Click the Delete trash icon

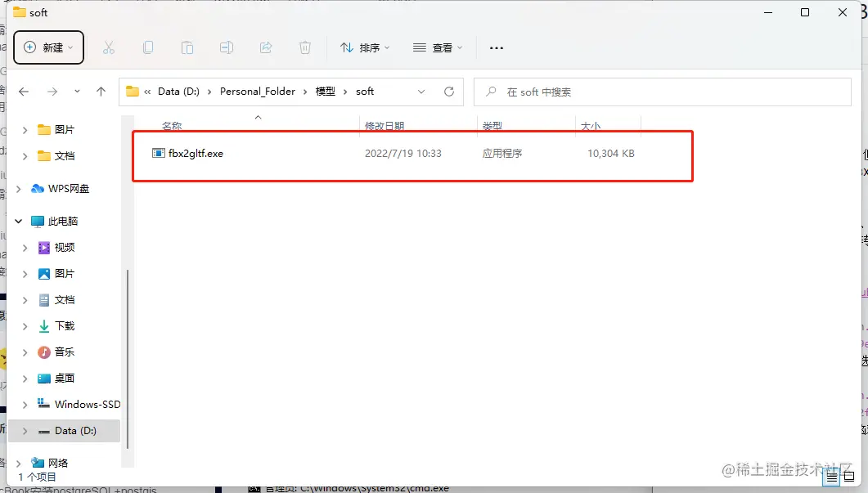tap(305, 47)
